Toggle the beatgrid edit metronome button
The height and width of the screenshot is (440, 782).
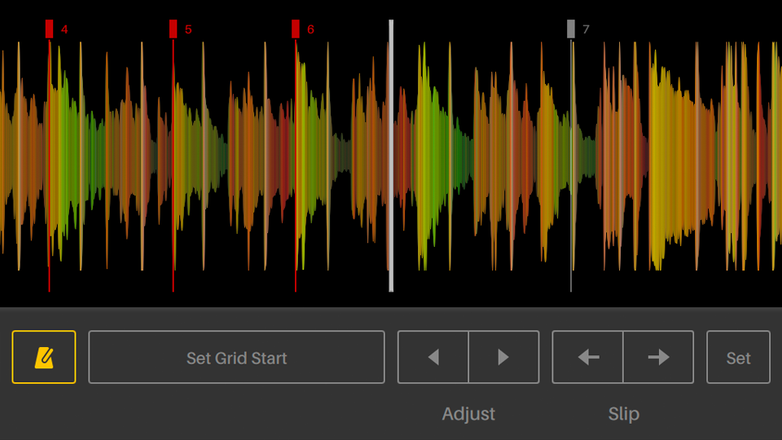click(x=44, y=357)
